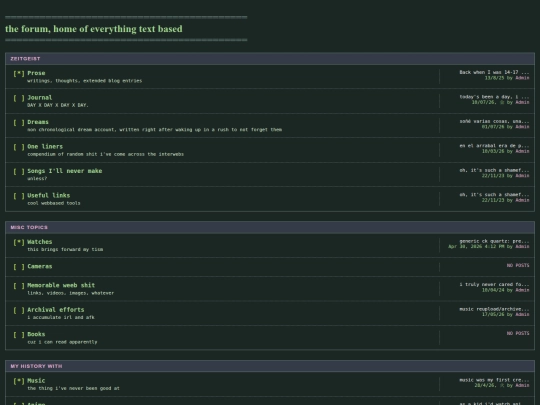Open last post 'today's been a day, i ...'
Image resolution: width=540 pixels, height=405 pixels.
[494, 97]
